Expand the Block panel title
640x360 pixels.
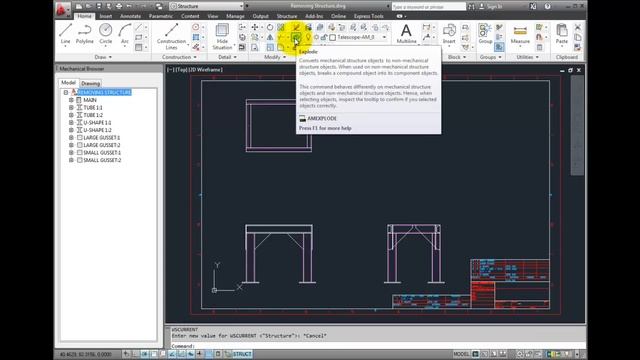click(457, 57)
